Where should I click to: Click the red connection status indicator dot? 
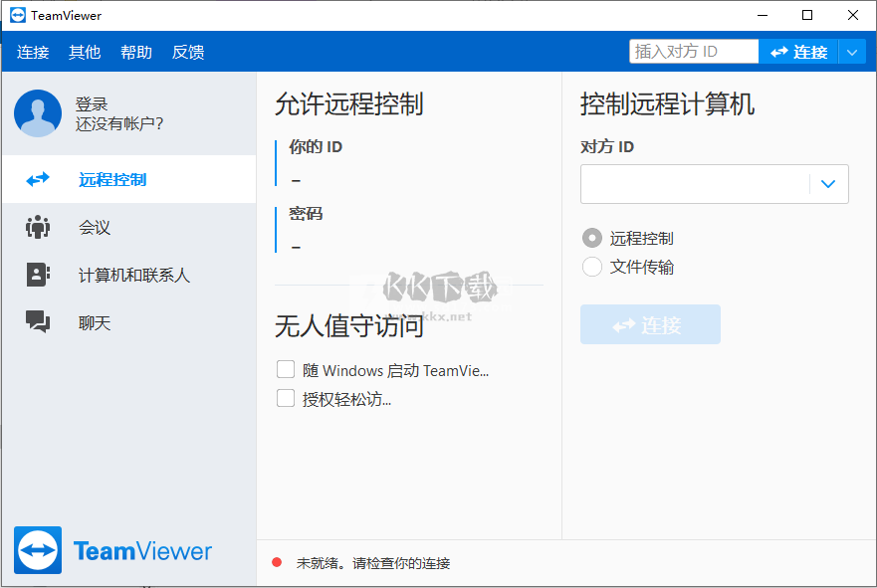[277, 563]
